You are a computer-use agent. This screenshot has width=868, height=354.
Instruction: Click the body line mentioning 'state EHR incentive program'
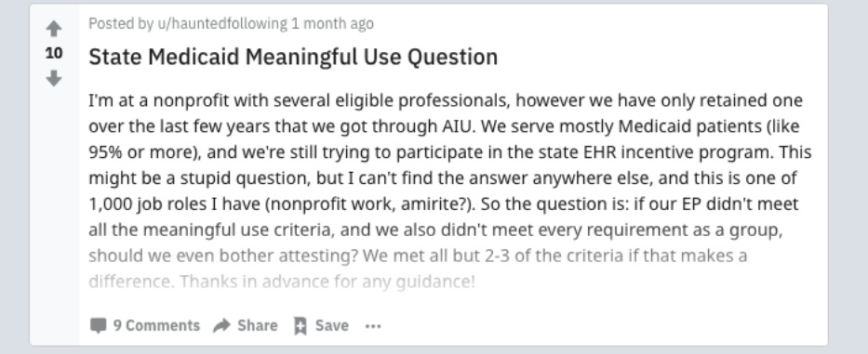450,152
